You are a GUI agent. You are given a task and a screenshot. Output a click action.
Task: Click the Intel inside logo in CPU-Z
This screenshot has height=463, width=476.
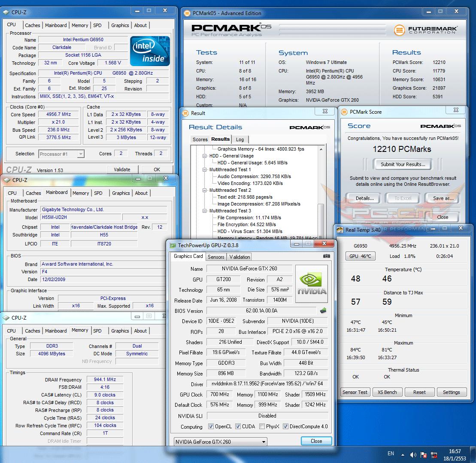[150, 51]
